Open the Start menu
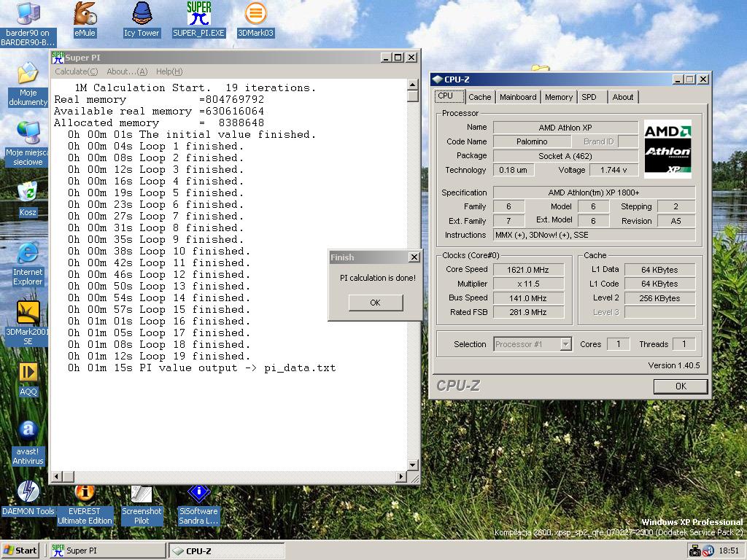The image size is (747, 560). pyautogui.click(x=20, y=551)
